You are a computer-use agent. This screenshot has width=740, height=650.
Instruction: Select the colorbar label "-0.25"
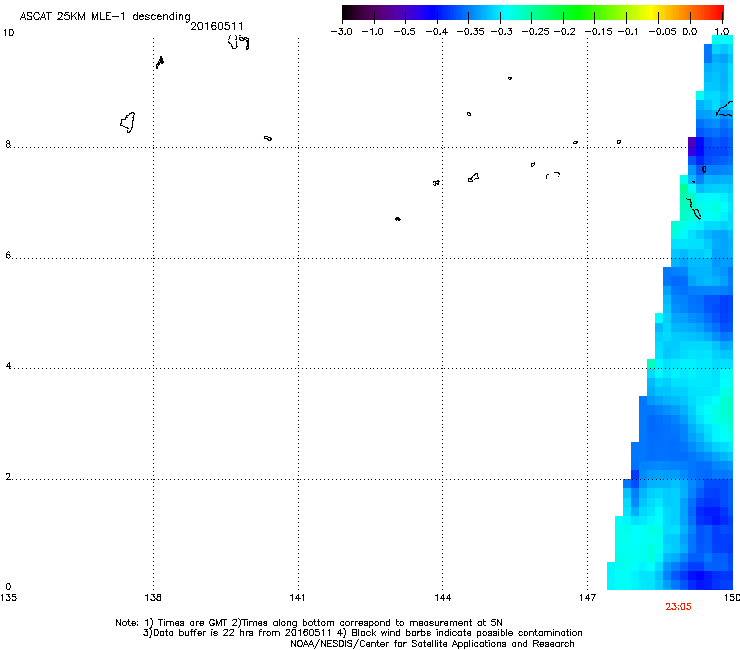click(535, 32)
